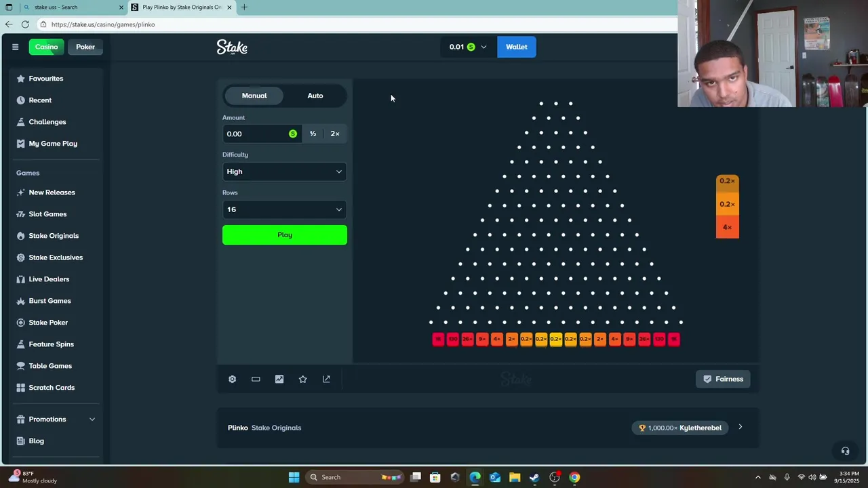Screen dimensions: 868x488
Task: Open the Rows dropdown set to 16
Action: tap(285, 209)
